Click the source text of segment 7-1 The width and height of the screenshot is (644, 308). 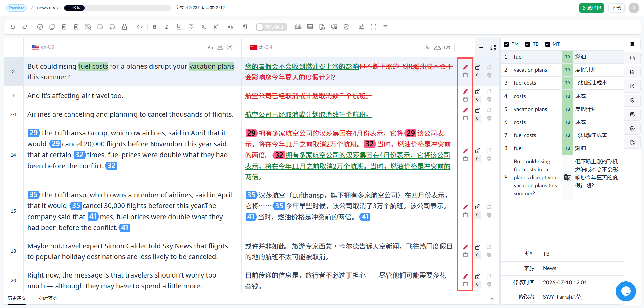(130, 115)
